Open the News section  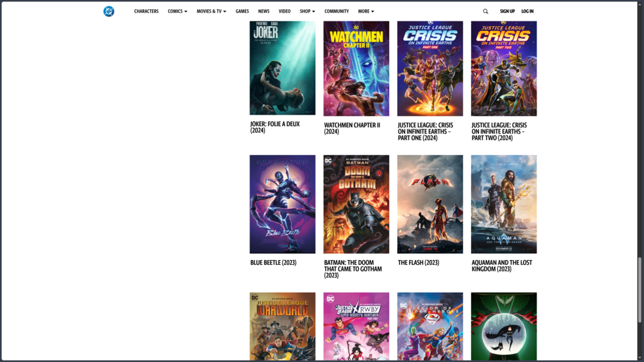click(264, 11)
